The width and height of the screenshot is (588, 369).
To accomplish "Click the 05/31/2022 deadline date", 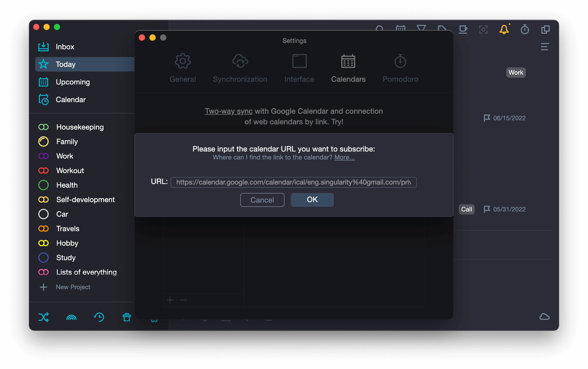I will pyautogui.click(x=509, y=209).
